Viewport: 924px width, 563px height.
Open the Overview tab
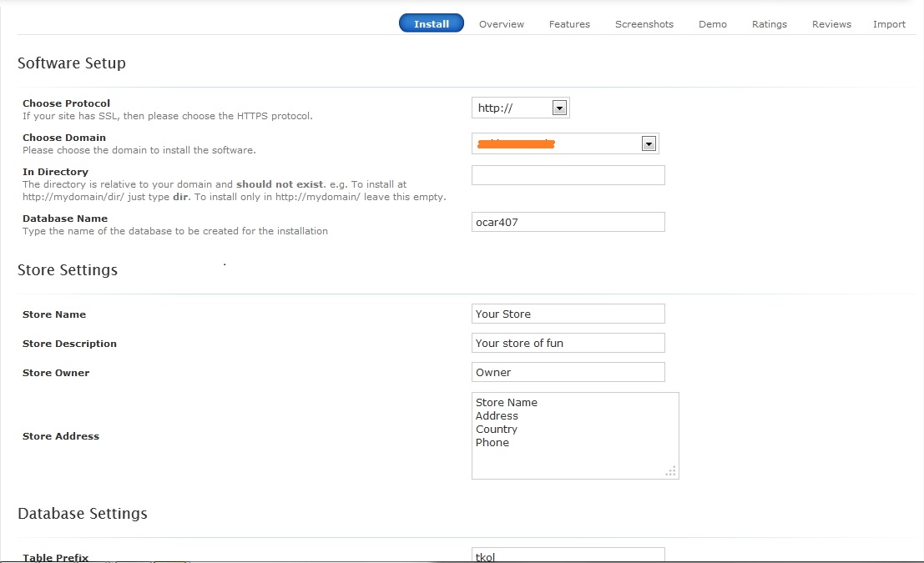click(501, 24)
